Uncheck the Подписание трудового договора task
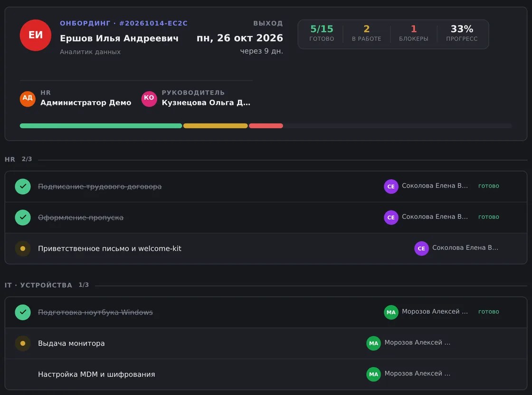The image size is (532, 395). click(23, 187)
